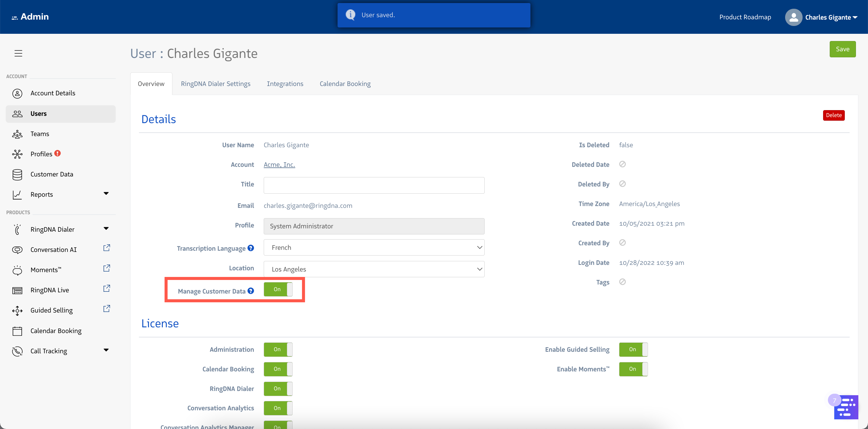
Task: Click the Profiles alert icon
Action: [x=58, y=154]
